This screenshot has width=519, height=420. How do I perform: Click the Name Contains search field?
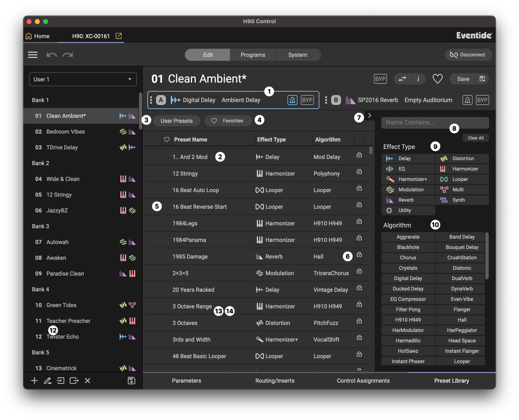[434, 122]
